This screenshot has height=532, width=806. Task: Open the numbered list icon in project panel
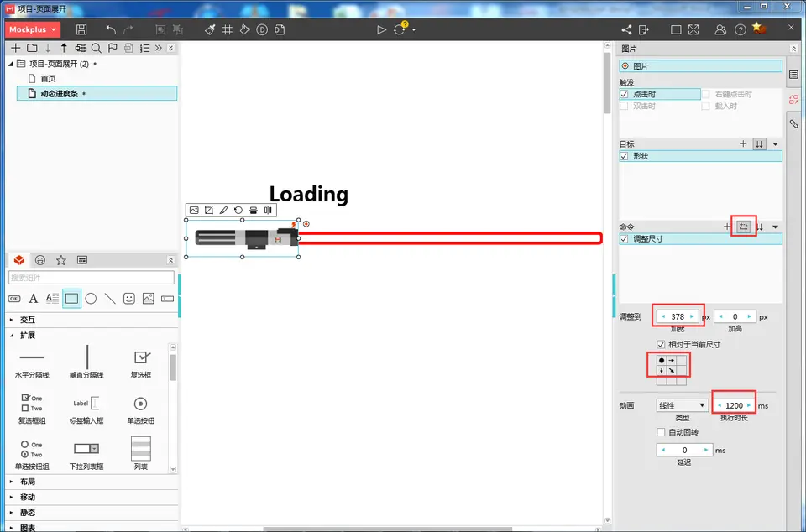point(144,48)
